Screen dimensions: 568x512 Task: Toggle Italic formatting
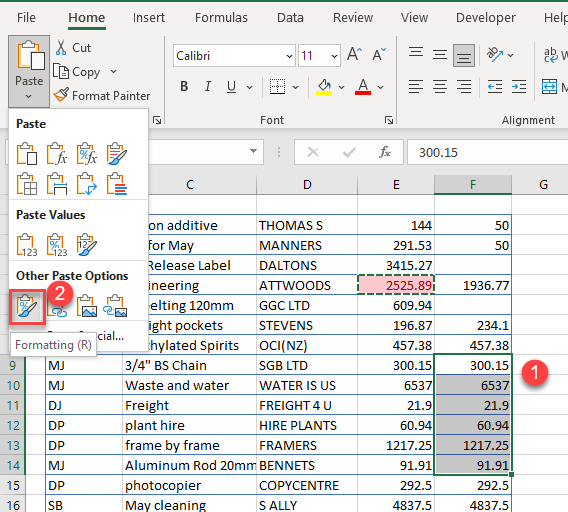point(208,87)
